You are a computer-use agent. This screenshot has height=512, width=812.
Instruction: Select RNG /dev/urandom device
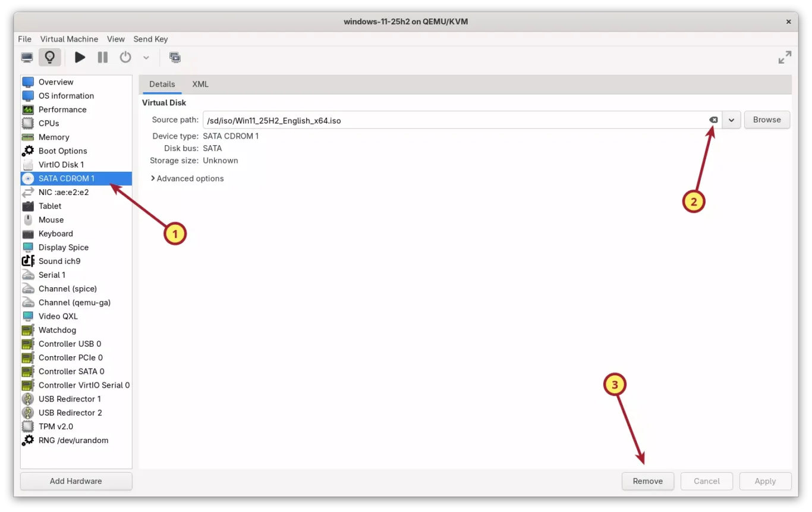click(76, 440)
